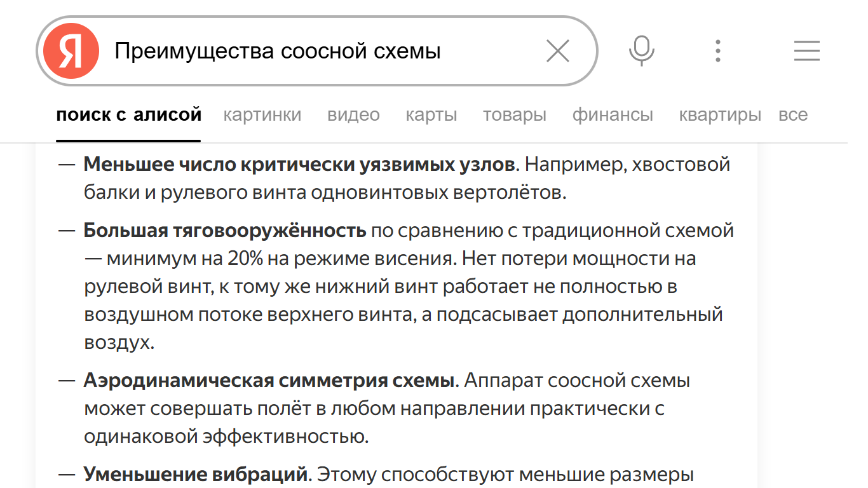Click the bold text "Большая тяговооружённость"
The height and width of the screenshot is (488, 868).
click(x=225, y=231)
